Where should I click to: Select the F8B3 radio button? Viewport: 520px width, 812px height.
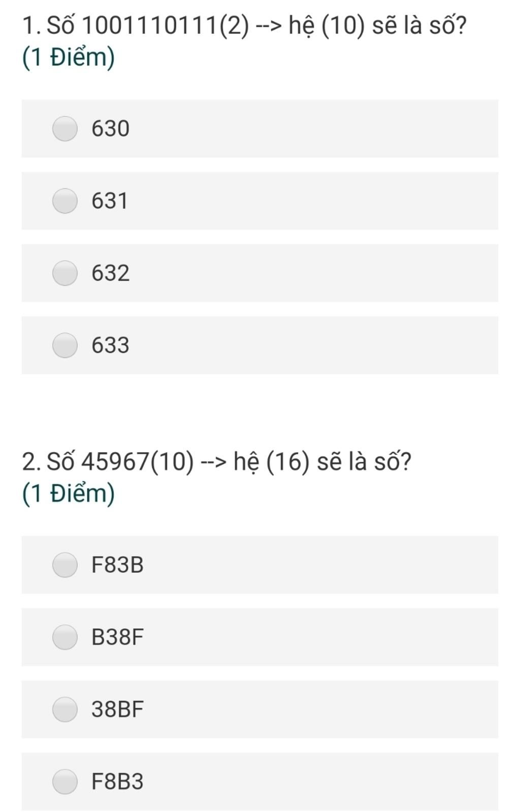(65, 781)
